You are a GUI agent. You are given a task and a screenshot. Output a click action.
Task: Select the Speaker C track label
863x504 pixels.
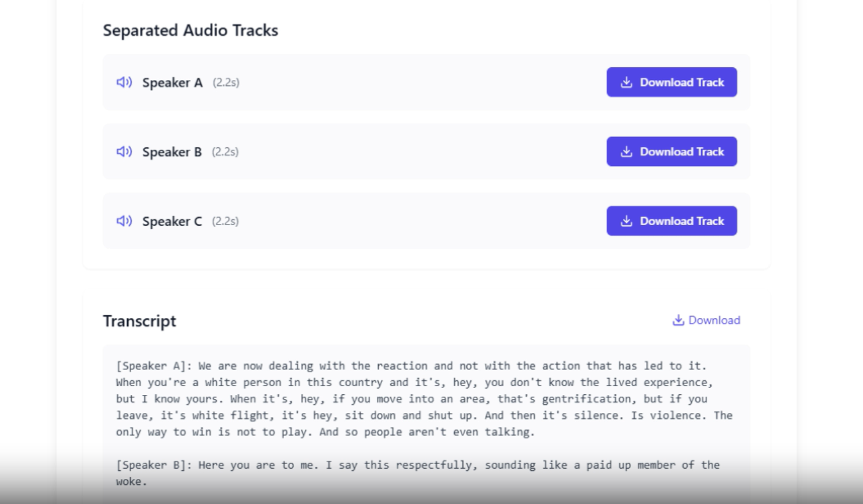click(x=172, y=222)
